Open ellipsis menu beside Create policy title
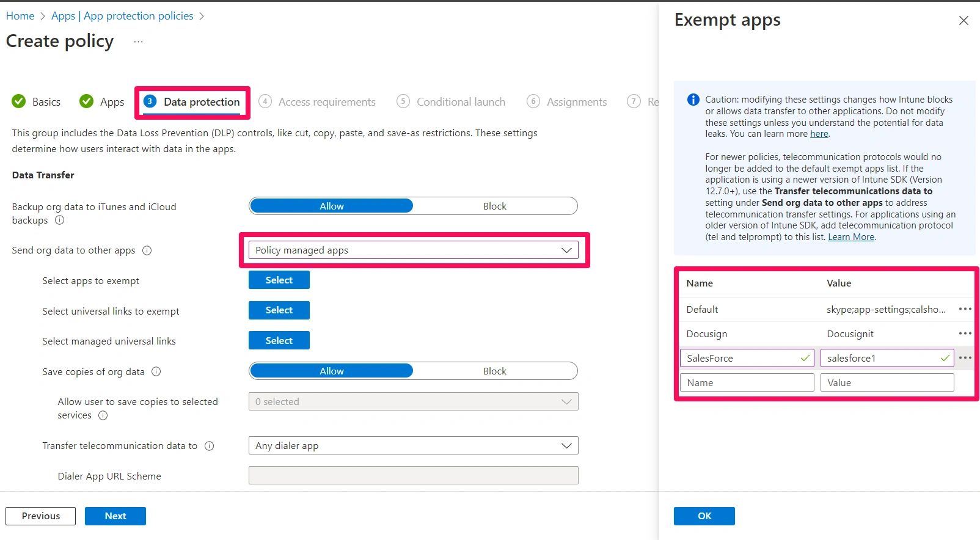 (x=139, y=42)
